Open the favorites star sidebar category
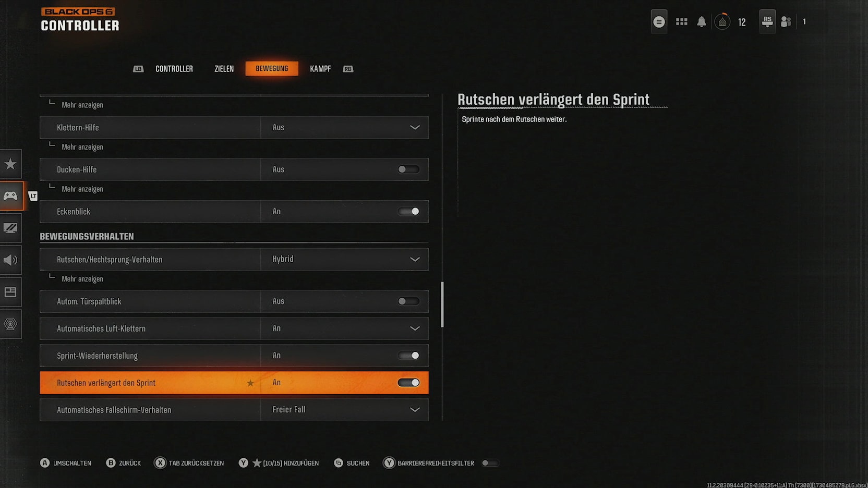The image size is (868, 488). point(10,164)
